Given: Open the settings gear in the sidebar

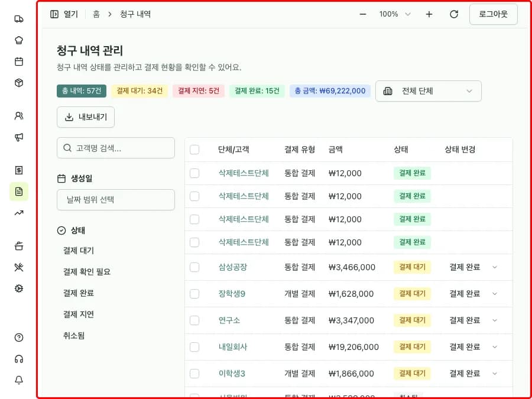Looking at the screenshot, I should pyautogui.click(x=18, y=288).
